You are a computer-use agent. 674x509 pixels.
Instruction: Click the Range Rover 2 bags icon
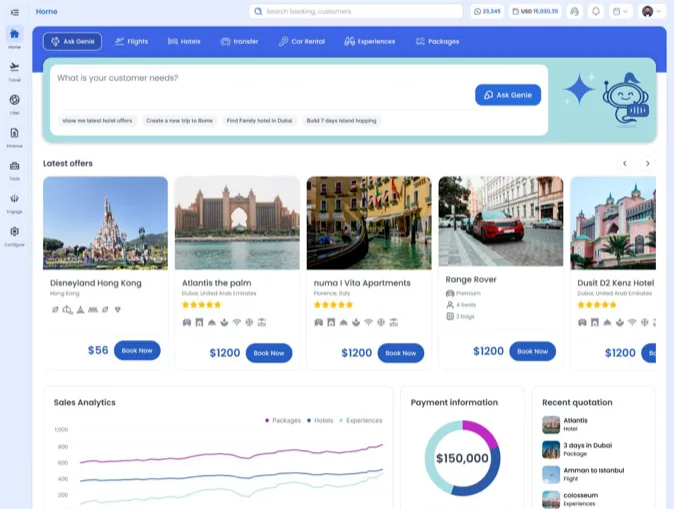pyautogui.click(x=450, y=316)
